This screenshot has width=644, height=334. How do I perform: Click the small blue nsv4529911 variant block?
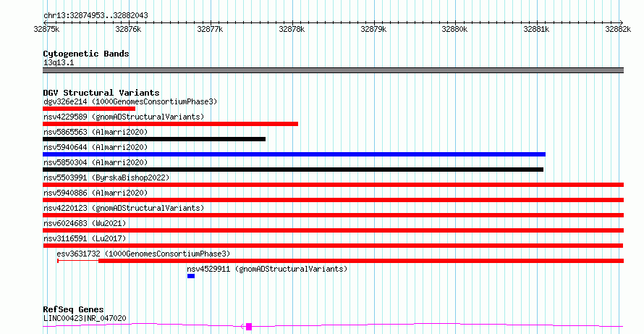191,276
